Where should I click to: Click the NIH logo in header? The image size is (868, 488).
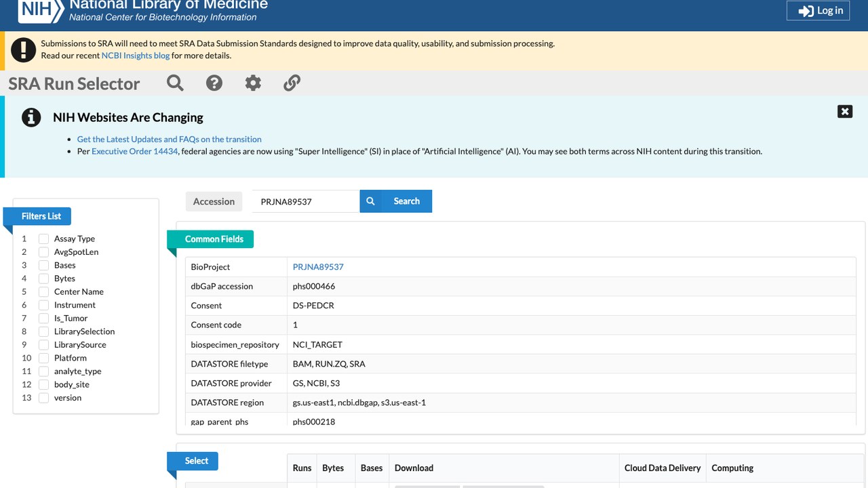[x=40, y=9]
